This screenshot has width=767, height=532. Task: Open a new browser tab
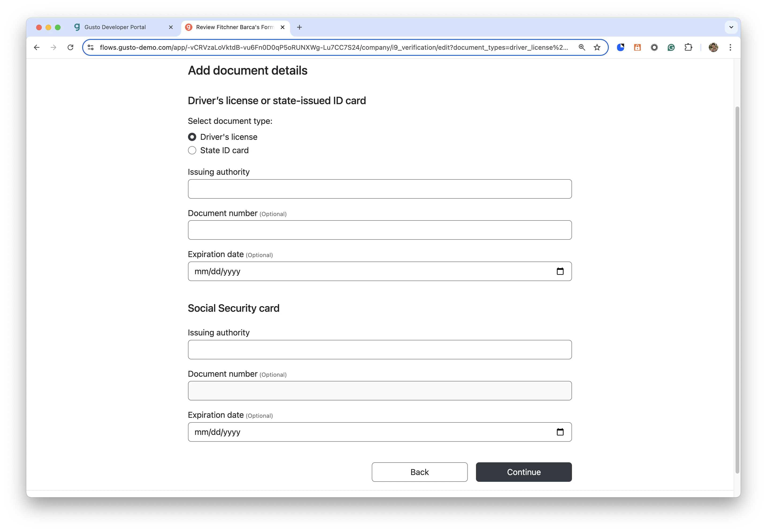299,27
